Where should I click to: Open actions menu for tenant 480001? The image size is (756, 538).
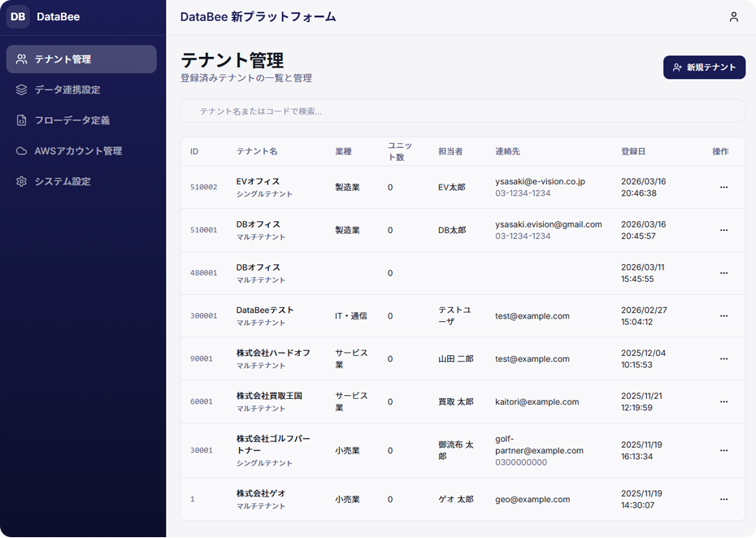click(723, 273)
